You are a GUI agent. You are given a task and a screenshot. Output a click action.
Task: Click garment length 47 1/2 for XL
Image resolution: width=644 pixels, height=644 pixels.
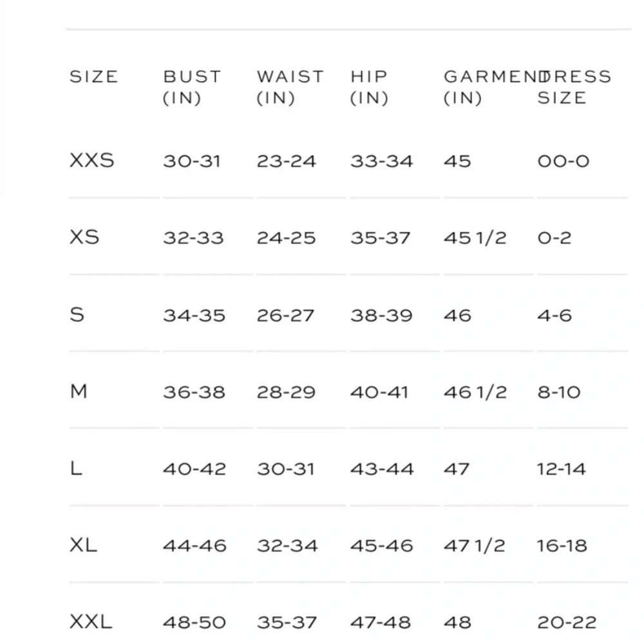click(x=475, y=545)
